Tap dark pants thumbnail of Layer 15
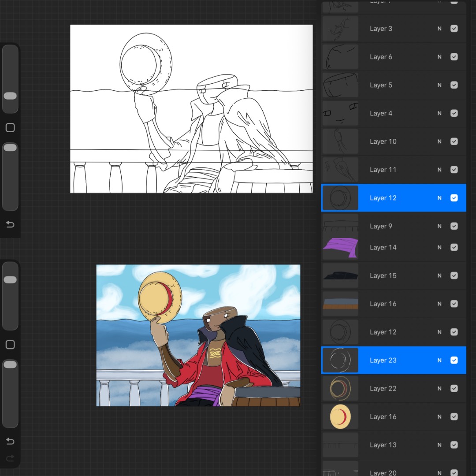The image size is (476, 476). tap(340, 275)
